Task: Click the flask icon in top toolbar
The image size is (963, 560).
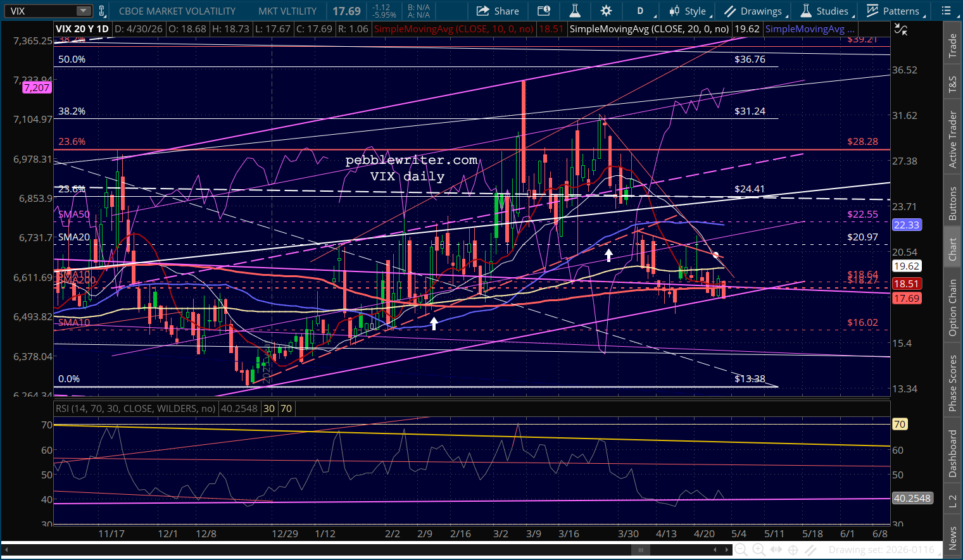Action: [x=575, y=11]
